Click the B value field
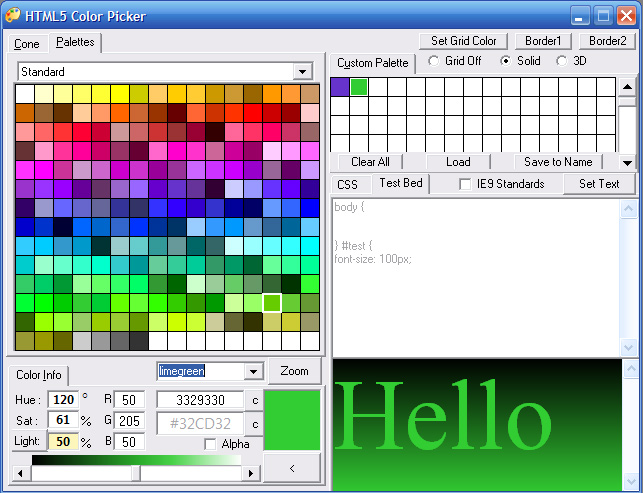This screenshot has width=643, height=493. [x=129, y=442]
